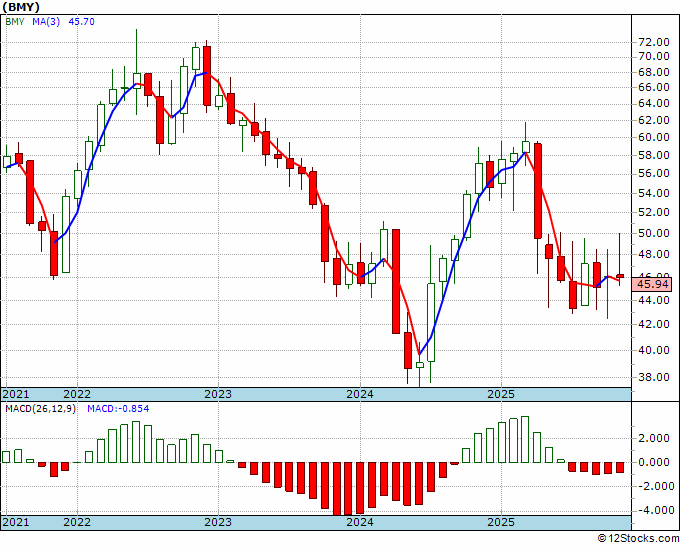Click the 60.00 price axis label
The width and height of the screenshot is (680, 546).
pyautogui.click(x=654, y=137)
